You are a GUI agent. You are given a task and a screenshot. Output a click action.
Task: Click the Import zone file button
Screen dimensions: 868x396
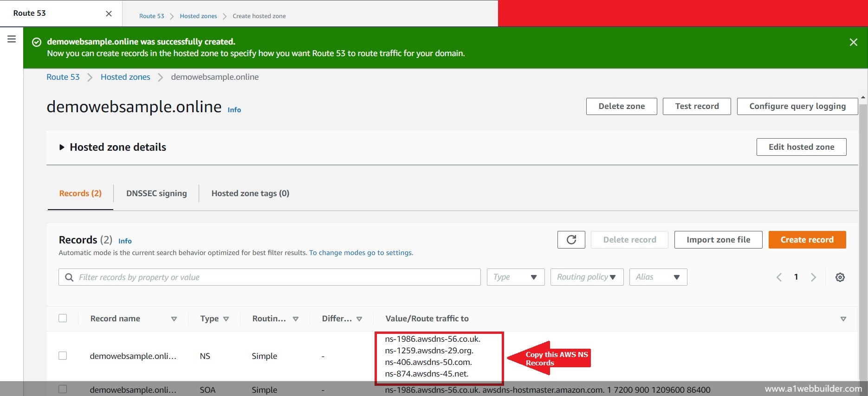(718, 240)
